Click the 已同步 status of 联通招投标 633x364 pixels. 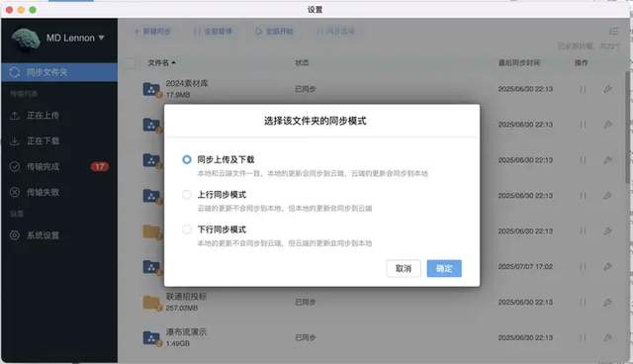click(x=306, y=303)
